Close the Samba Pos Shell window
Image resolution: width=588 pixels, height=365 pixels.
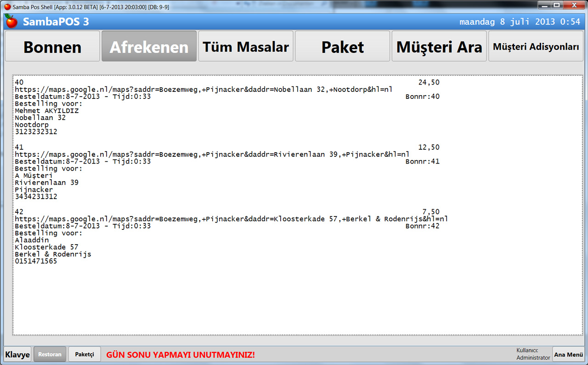point(573,5)
